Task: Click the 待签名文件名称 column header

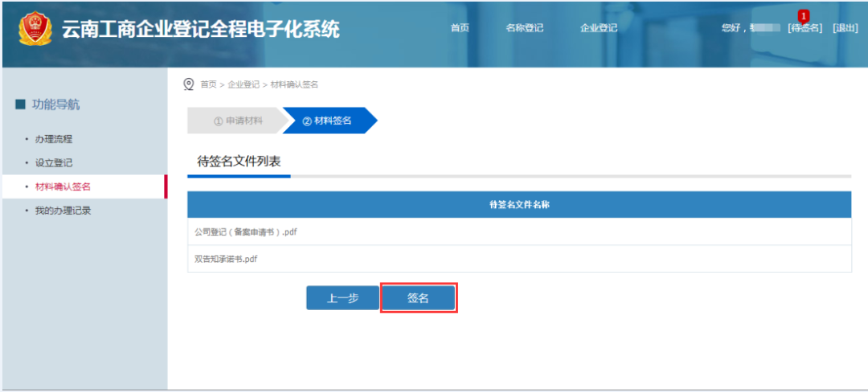Action: [x=519, y=205]
